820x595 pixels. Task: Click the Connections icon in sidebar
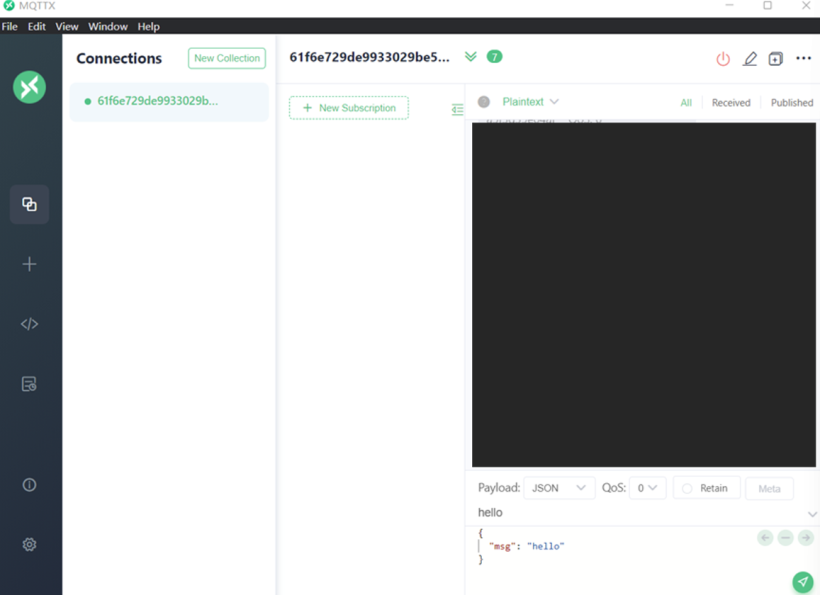[x=29, y=204]
